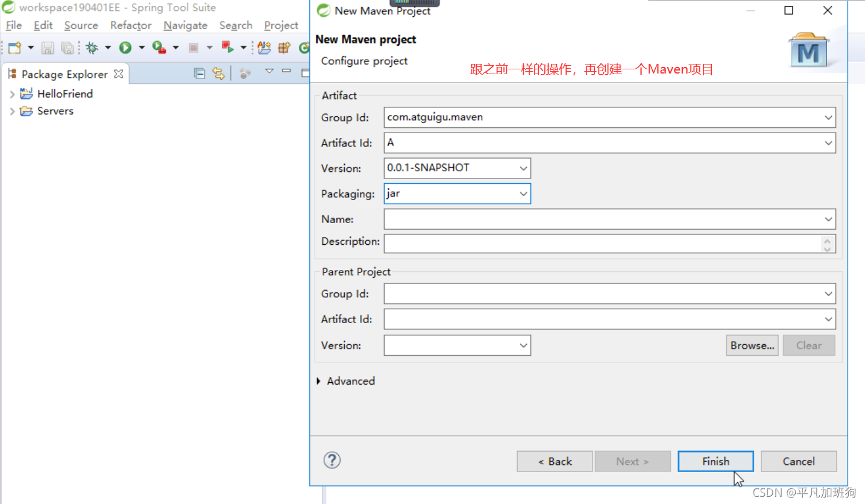Open the Parent Project Artifact Id dropdown arrow
This screenshot has height=504, width=865.
829,320
